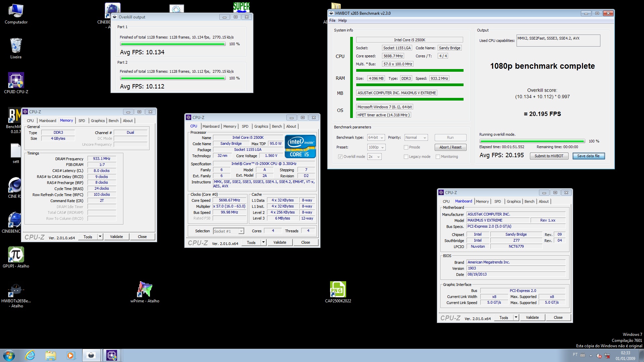Open the Windows Start orb
The width and height of the screenshot is (644, 362).
click(x=9, y=355)
